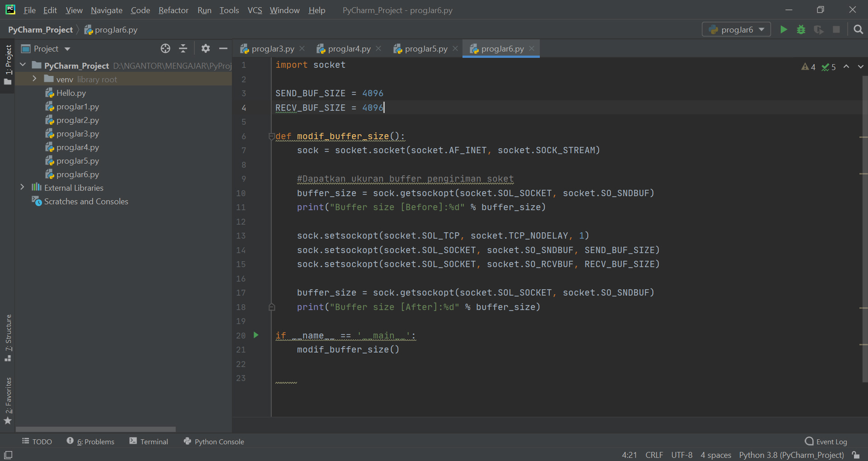
Task: Open Project panel settings gear
Action: point(206,49)
